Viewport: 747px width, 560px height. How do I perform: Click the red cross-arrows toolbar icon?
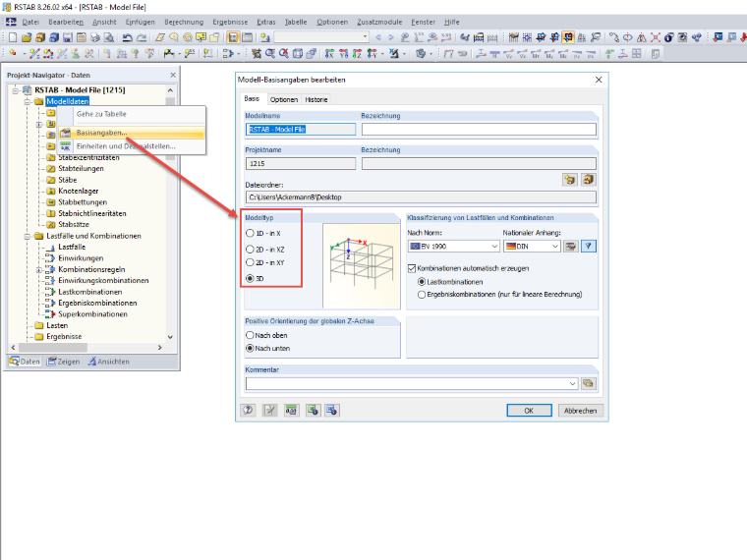tap(656, 37)
